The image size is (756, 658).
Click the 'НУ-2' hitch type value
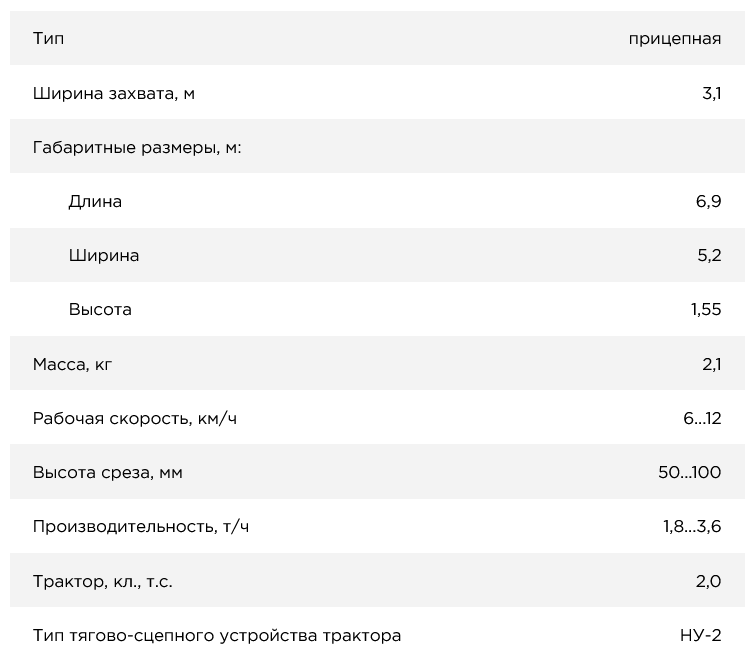pos(700,635)
